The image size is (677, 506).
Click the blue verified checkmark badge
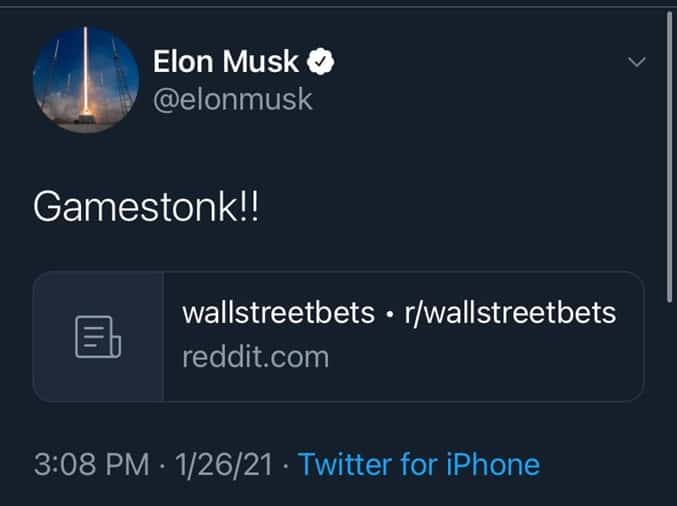[320, 62]
